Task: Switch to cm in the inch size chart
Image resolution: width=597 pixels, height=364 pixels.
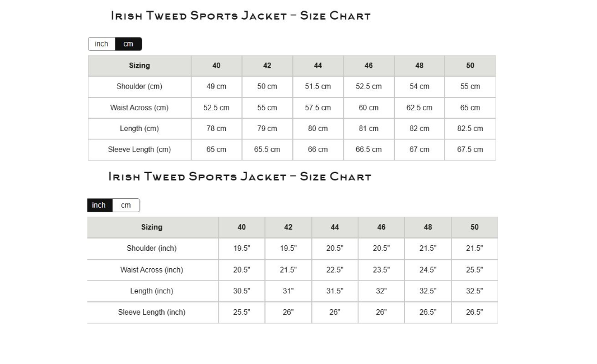Action: pos(126,206)
